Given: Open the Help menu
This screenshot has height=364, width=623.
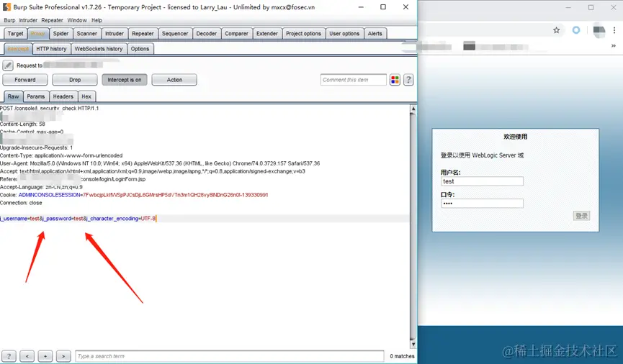Looking at the screenshot, I should pyautogui.click(x=97, y=20).
